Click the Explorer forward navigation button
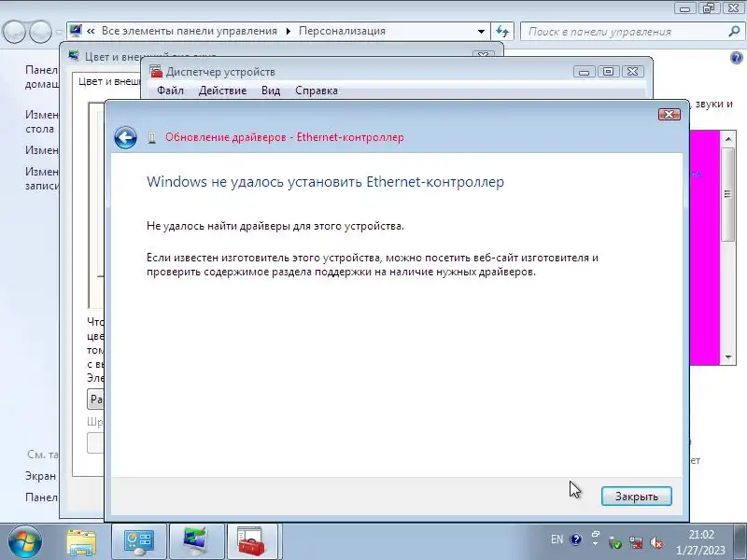747x560 pixels. (x=40, y=32)
